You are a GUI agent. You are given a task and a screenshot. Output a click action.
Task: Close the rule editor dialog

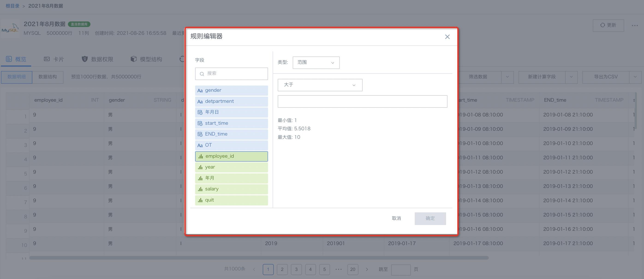(x=447, y=37)
